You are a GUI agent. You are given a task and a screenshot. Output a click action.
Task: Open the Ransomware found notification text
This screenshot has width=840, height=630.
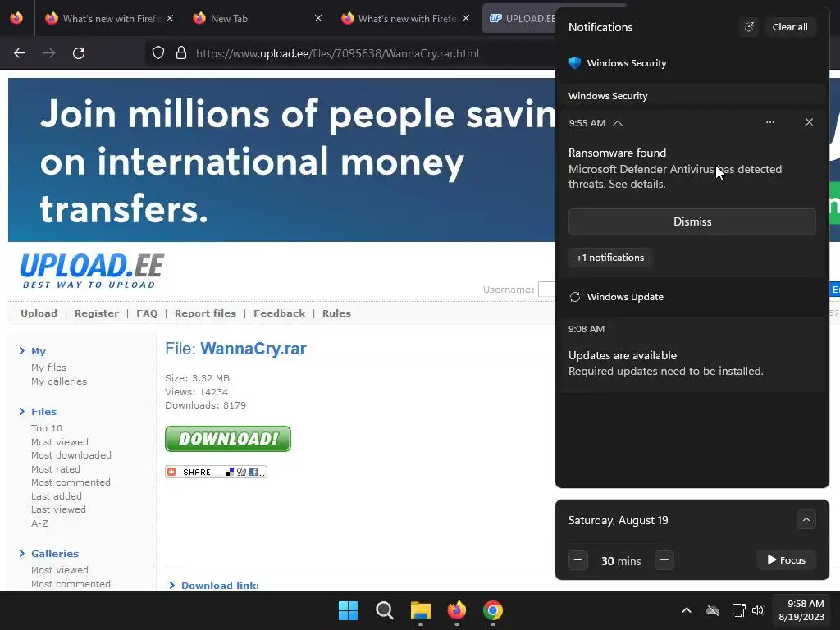coord(674,169)
